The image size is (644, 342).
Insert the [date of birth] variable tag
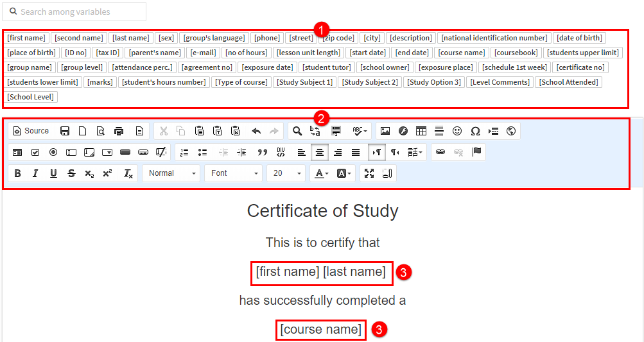coord(579,38)
